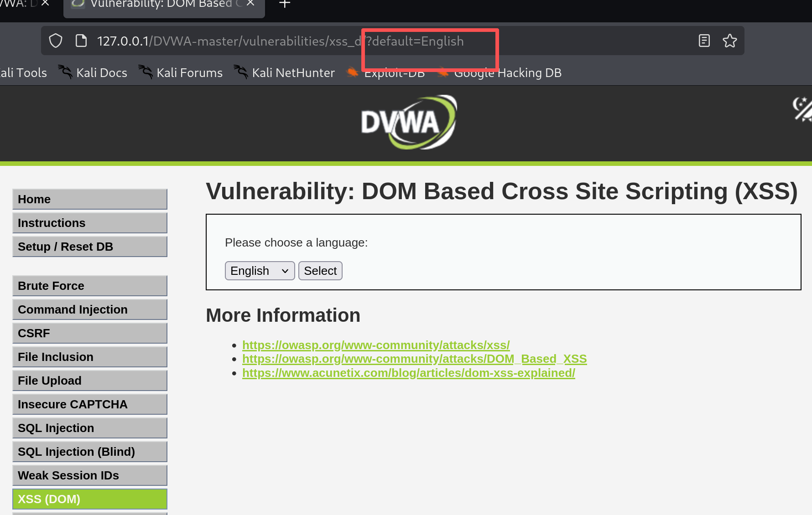Open Instructions menu item
This screenshot has width=812, height=515.
[x=90, y=223]
